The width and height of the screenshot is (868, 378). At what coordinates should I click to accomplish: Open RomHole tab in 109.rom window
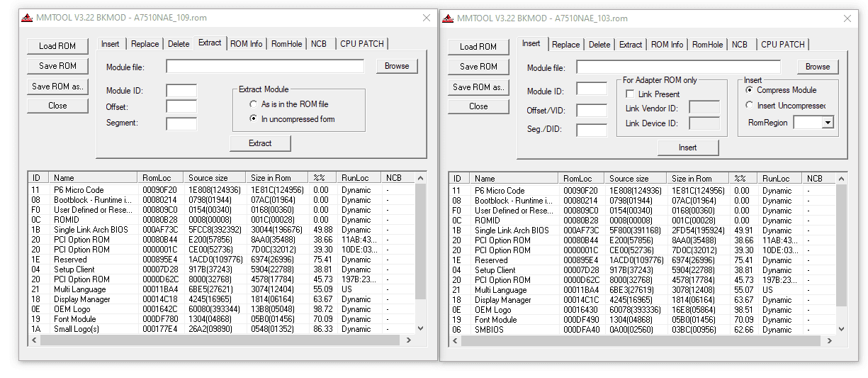286,44
